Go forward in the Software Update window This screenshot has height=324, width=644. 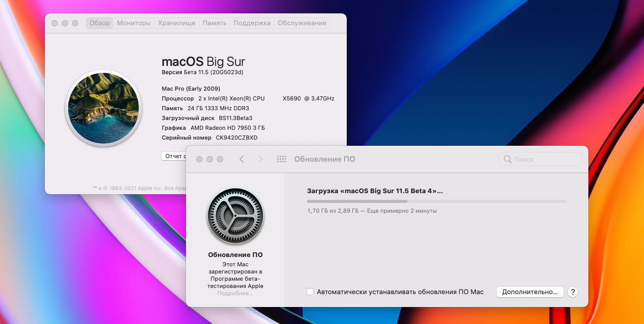tap(261, 159)
